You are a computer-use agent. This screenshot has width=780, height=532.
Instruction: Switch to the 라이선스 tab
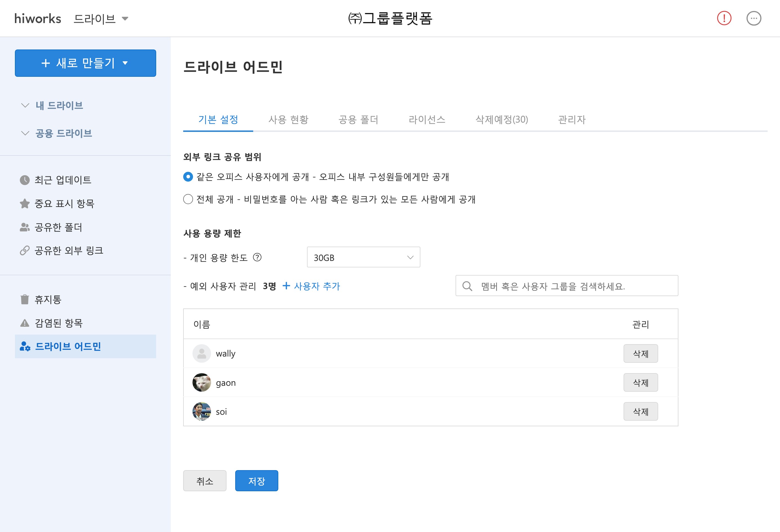pos(427,120)
